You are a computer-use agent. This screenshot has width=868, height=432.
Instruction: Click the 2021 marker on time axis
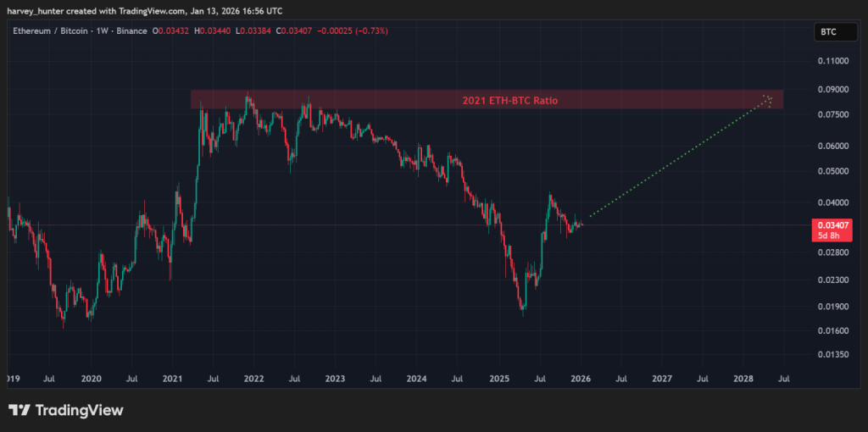172,379
